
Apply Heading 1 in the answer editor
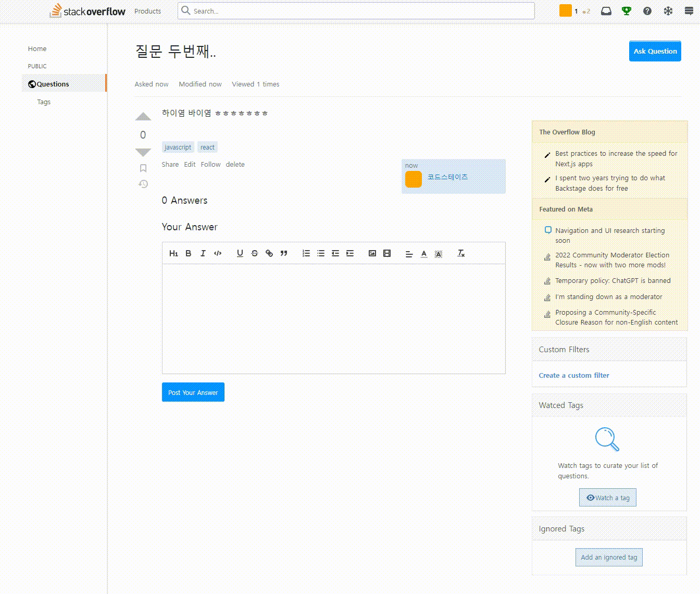[x=173, y=253]
